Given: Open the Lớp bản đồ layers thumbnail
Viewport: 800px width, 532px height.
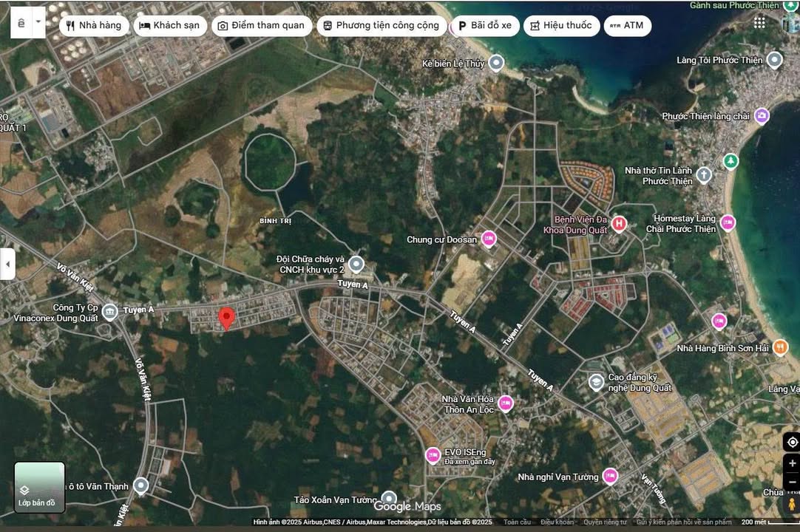Looking at the screenshot, I should (40, 487).
